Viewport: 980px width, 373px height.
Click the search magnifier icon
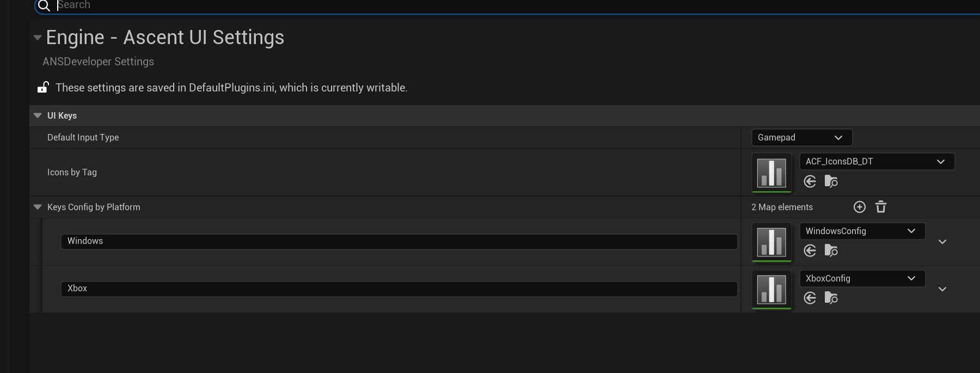coord(43,5)
